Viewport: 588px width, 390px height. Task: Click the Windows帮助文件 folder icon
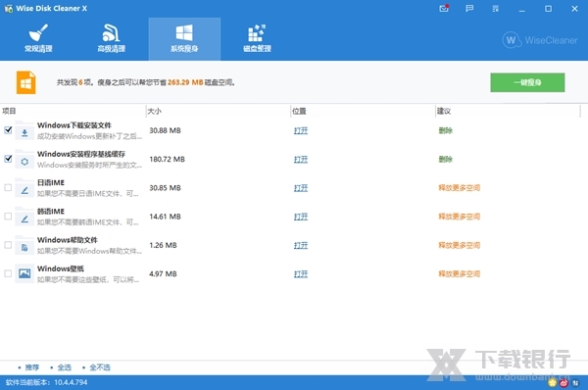24,245
